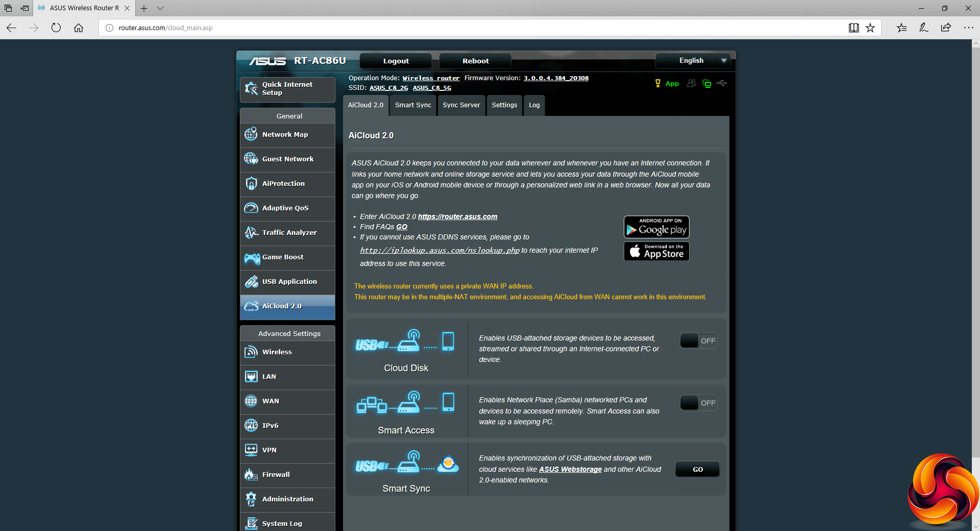Click the guest users status icon
The image size is (980, 531).
692,83
